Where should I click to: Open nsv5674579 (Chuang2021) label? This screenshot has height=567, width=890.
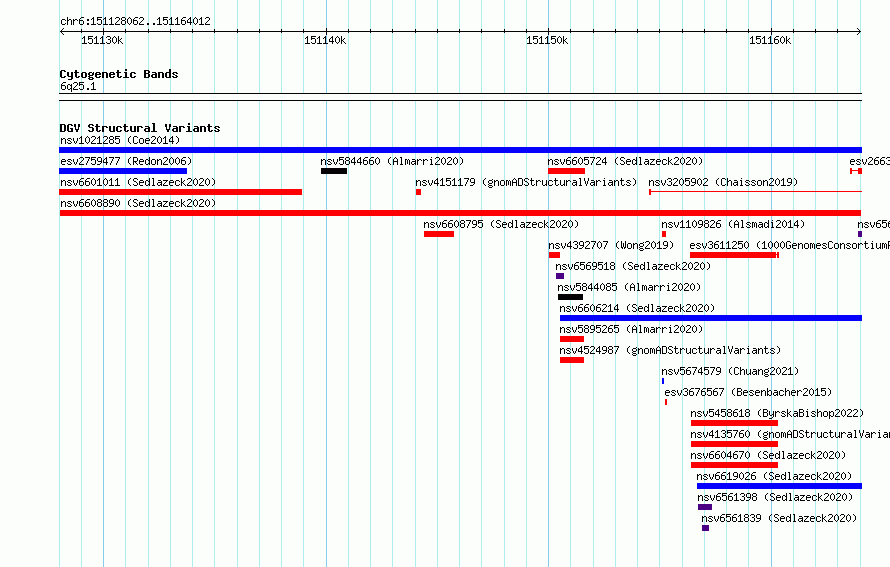coord(730,371)
